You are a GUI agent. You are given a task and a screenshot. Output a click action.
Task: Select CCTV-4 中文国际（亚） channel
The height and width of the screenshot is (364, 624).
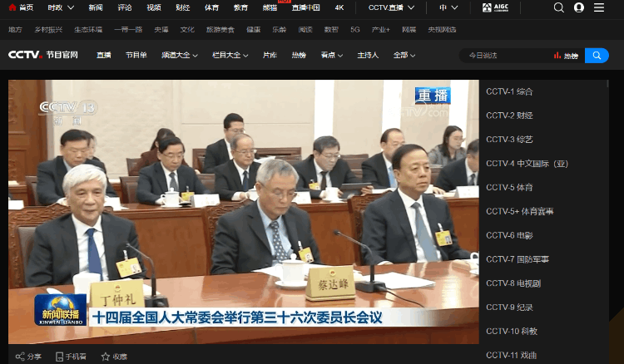tap(527, 164)
